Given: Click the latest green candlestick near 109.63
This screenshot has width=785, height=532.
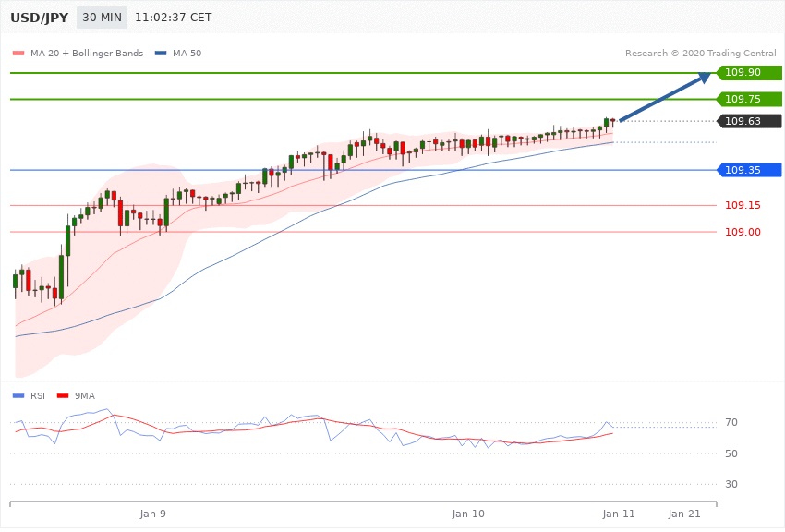Looking at the screenshot, I should point(606,122).
